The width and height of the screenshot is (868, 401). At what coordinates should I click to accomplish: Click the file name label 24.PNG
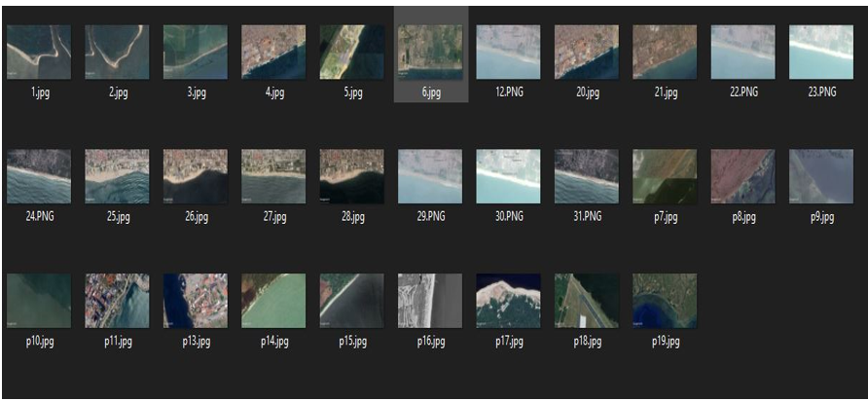39,217
